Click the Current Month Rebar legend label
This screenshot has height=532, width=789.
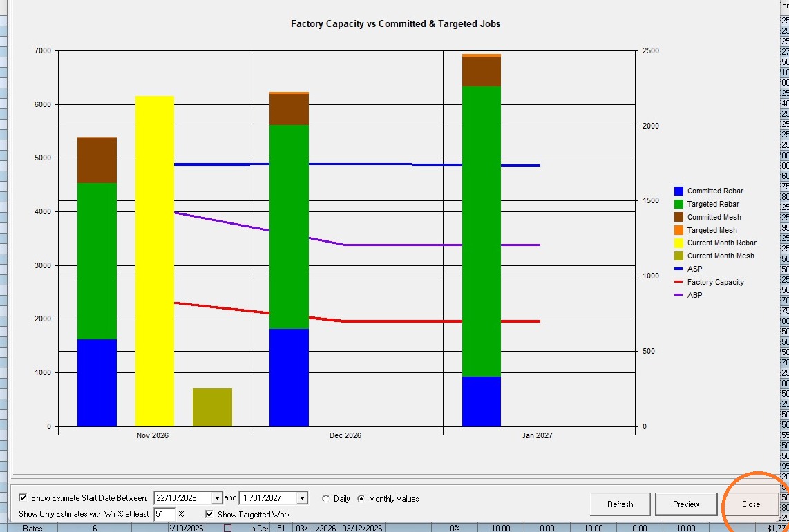coord(721,243)
